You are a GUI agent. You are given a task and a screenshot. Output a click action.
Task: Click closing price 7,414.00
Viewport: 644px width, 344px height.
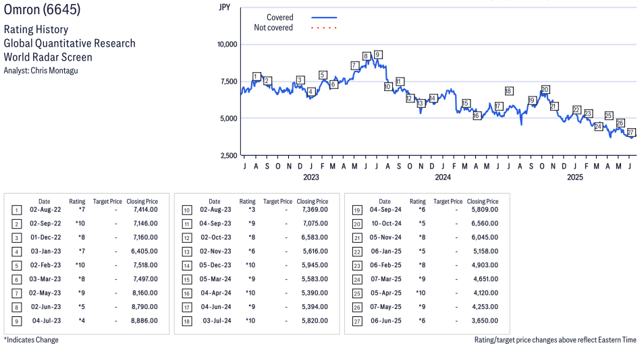146,210
